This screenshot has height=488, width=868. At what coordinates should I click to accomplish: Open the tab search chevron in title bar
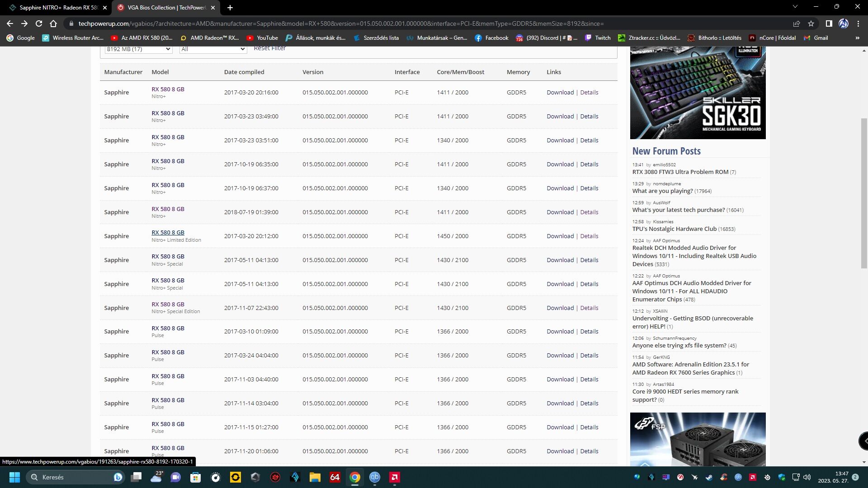(795, 7)
